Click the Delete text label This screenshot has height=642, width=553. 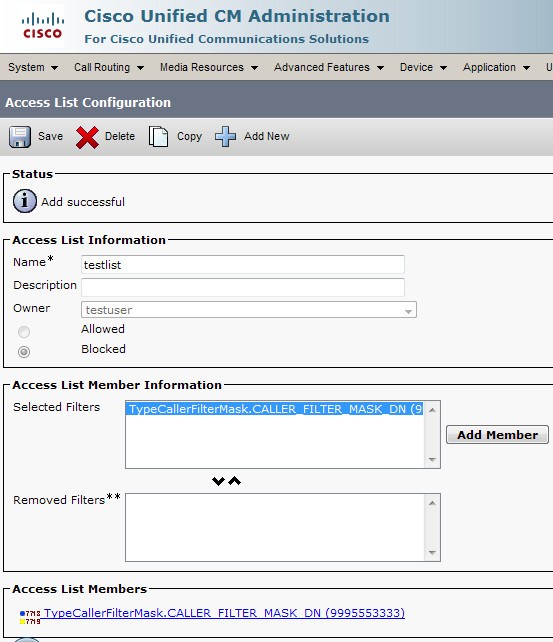pos(120,136)
